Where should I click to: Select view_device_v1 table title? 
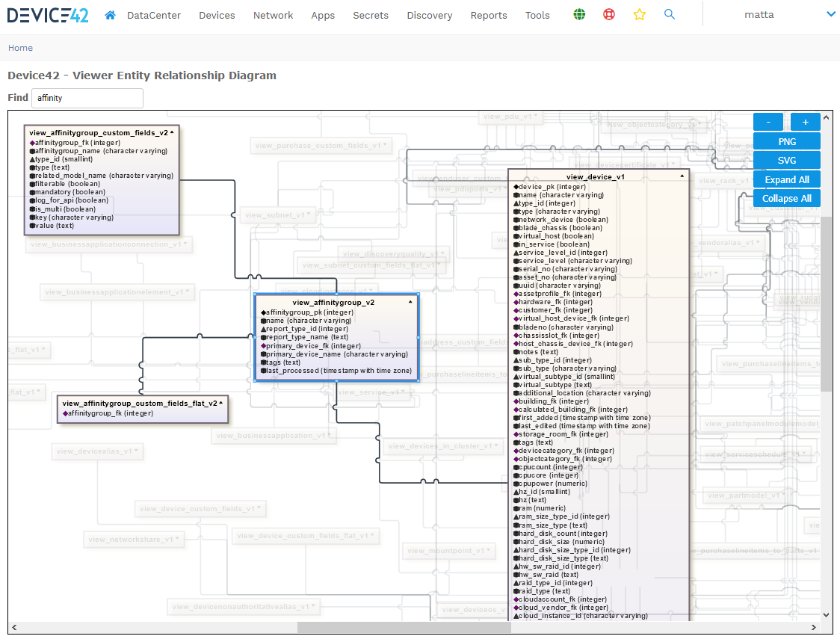pyautogui.click(x=595, y=177)
